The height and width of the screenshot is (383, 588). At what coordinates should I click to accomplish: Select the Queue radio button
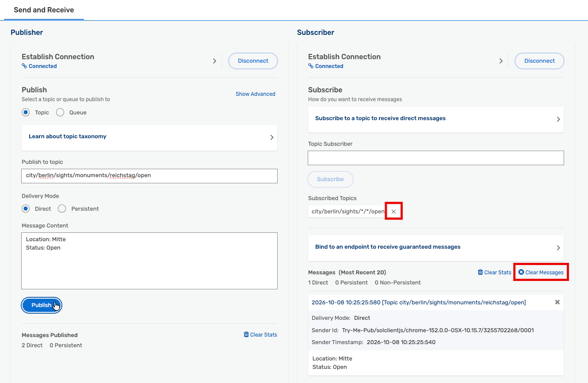coord(60,112)
